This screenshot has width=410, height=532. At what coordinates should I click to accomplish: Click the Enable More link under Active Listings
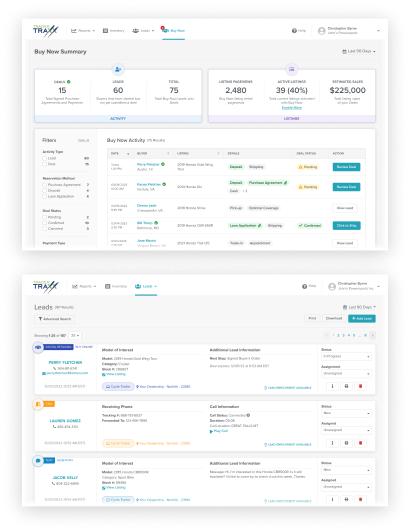tap(292, 108)
